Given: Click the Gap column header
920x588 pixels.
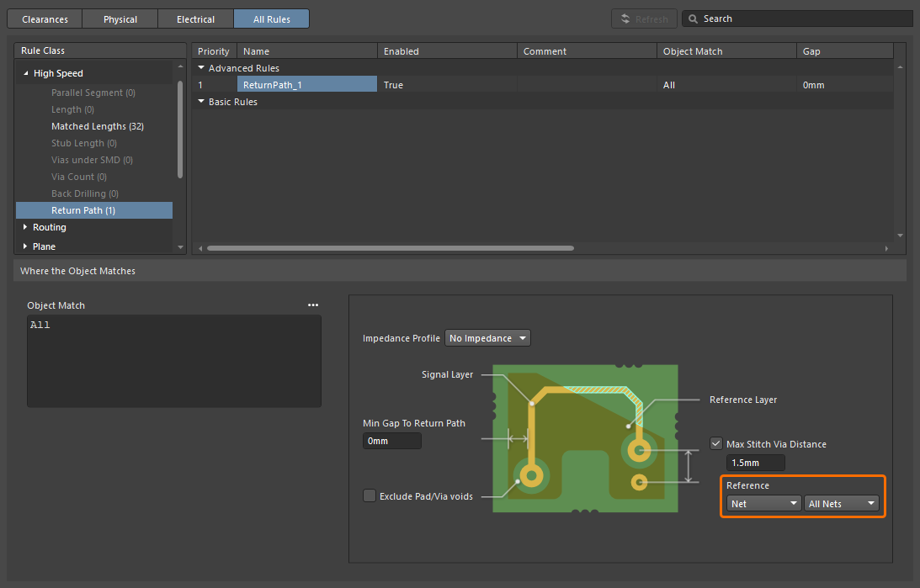Looking at the screenshot, I should pos(845,51).
